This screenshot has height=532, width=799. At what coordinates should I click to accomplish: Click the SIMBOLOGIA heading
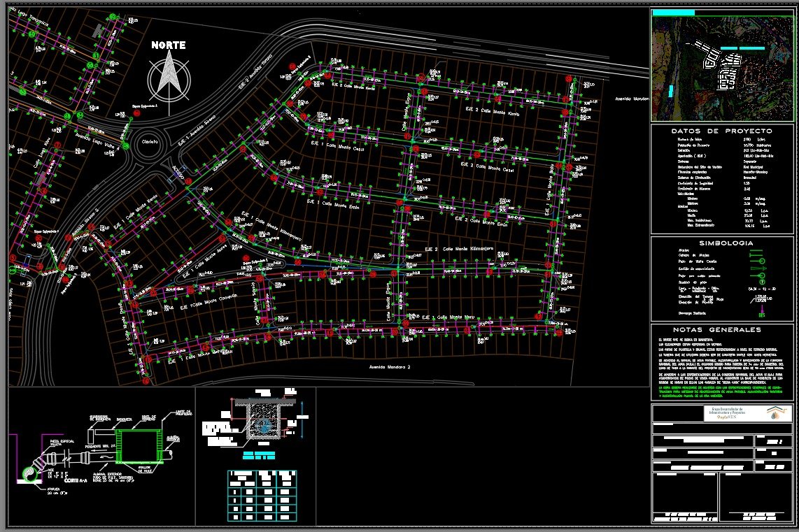[721, 243]
